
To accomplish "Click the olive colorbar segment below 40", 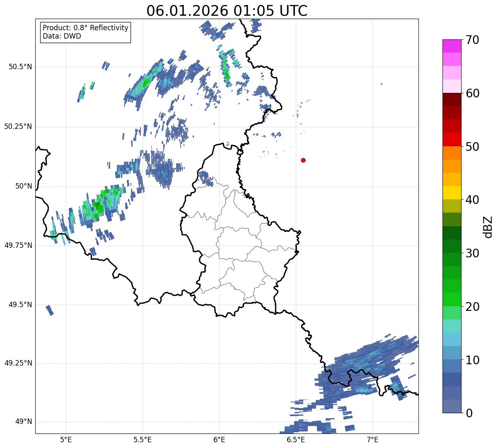I will click(x=452, y=206).
